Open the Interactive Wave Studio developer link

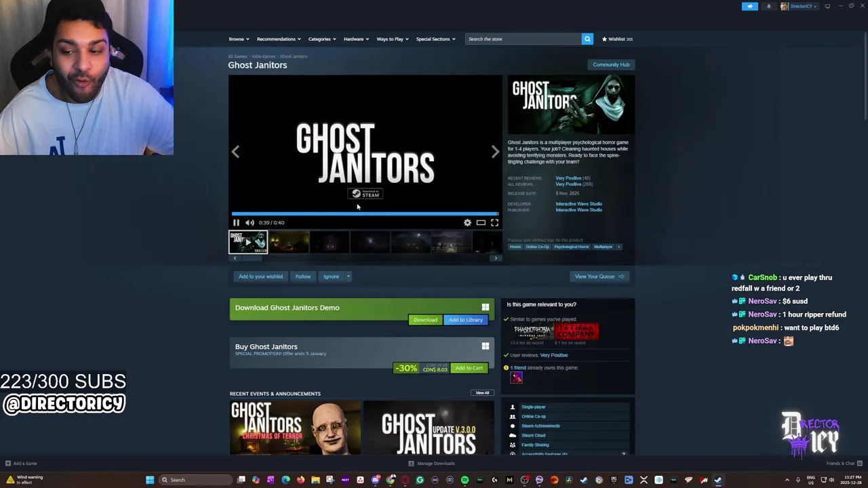click(x=578, y=204)
